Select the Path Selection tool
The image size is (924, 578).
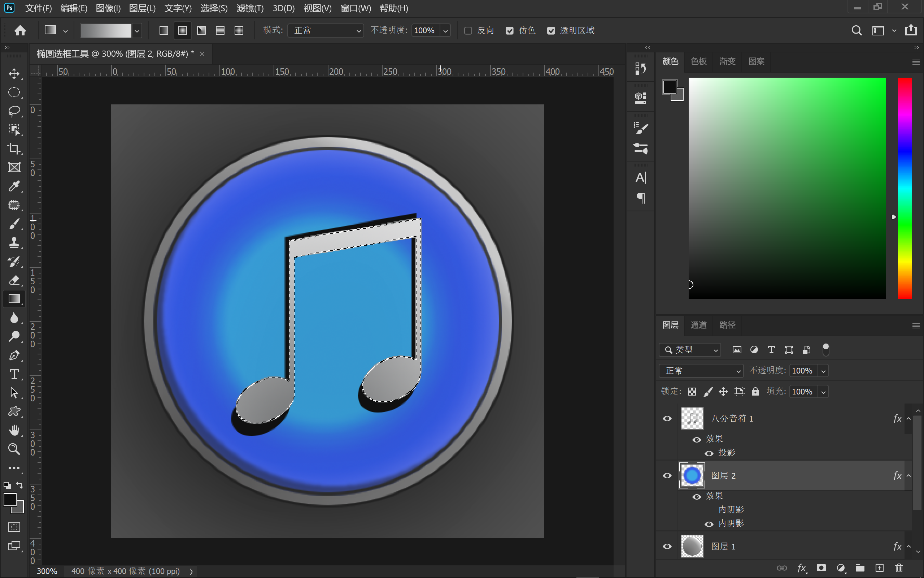[x=14, y=393]
